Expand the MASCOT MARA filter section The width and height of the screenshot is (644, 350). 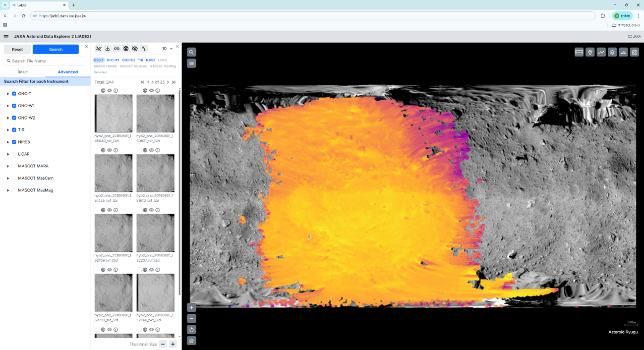[8, 166]
